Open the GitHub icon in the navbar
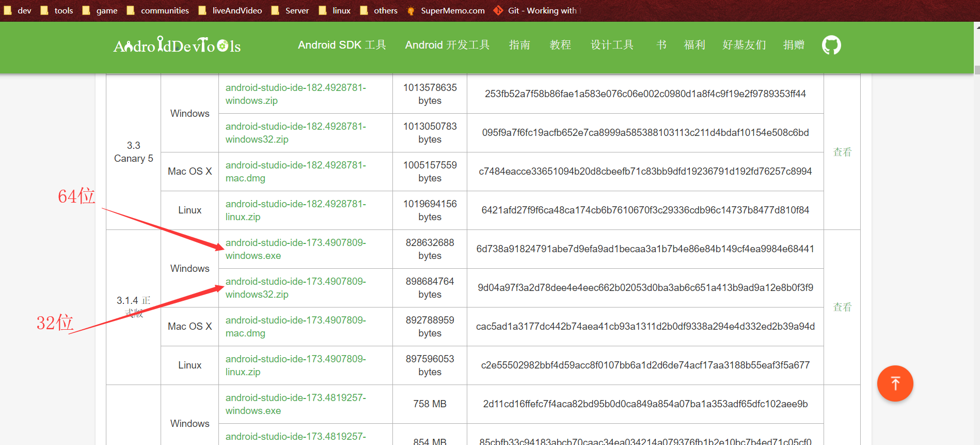 [831, 45]
